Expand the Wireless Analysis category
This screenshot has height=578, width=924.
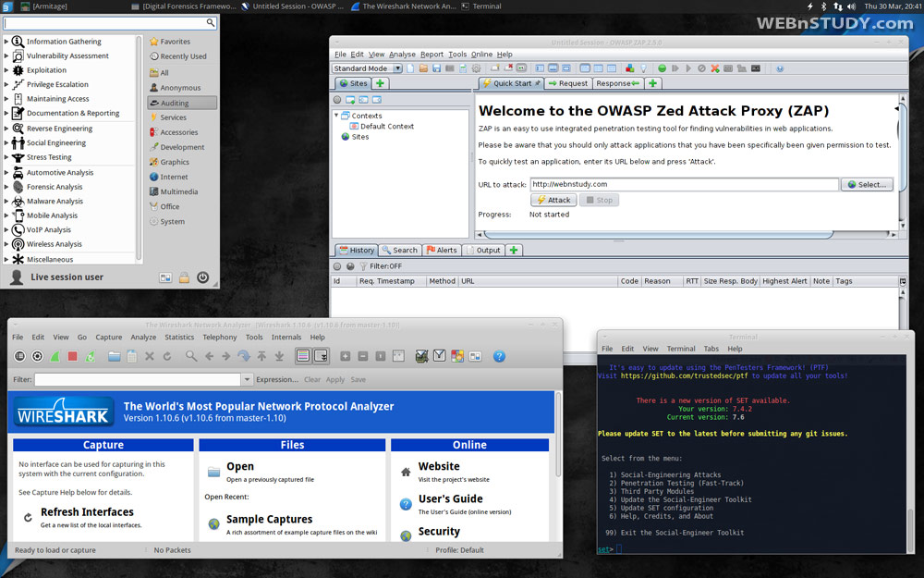point(6,244)
